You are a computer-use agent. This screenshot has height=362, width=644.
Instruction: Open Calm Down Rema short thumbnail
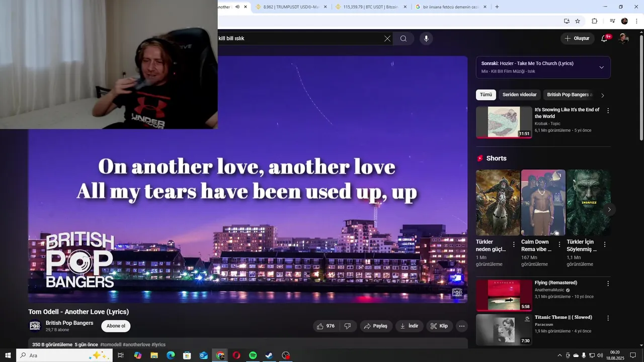click(543, 203)
